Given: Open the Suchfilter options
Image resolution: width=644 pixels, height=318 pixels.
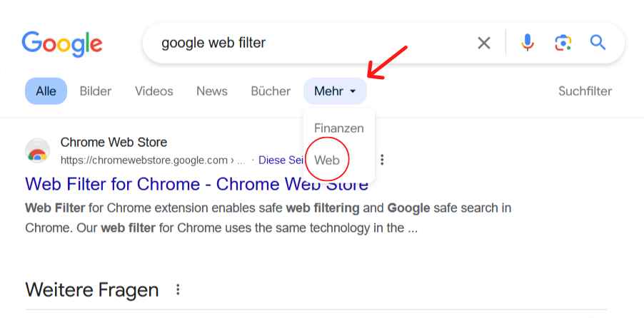Looking at the screenshot, I should click(x=585, y=91).
